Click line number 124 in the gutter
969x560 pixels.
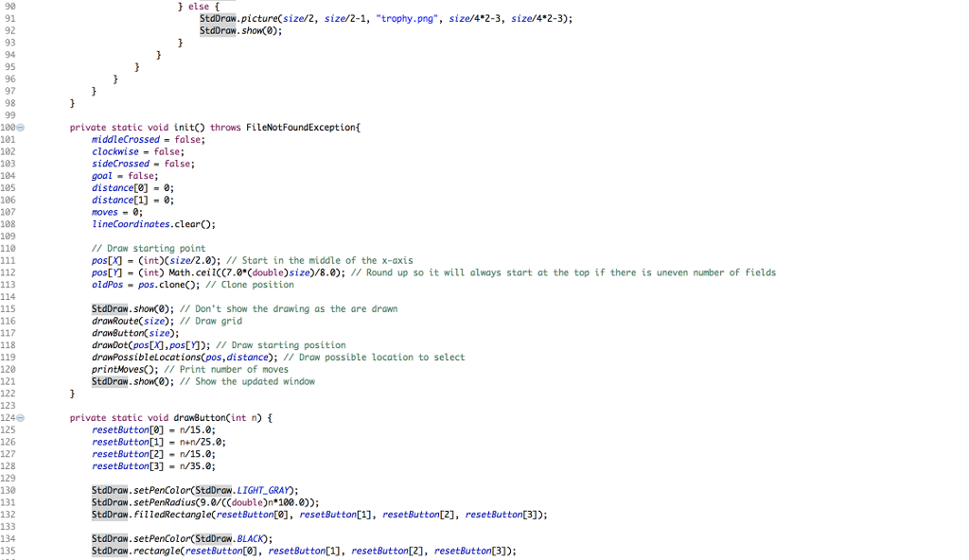pos(10,417)
